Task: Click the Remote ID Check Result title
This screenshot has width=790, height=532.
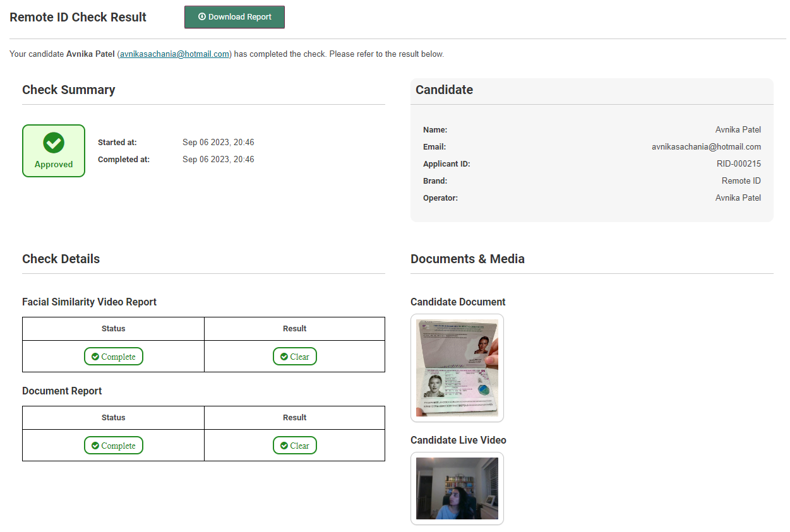Action: pos(78,17)
